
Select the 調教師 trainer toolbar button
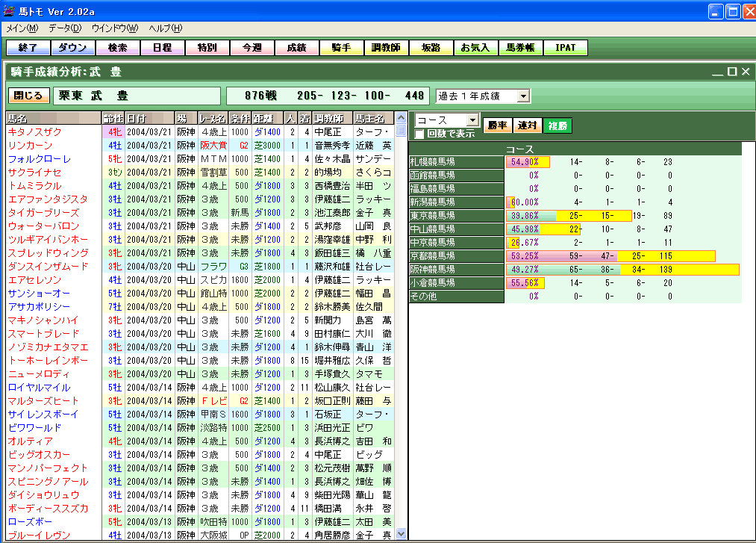pos(386,48)
